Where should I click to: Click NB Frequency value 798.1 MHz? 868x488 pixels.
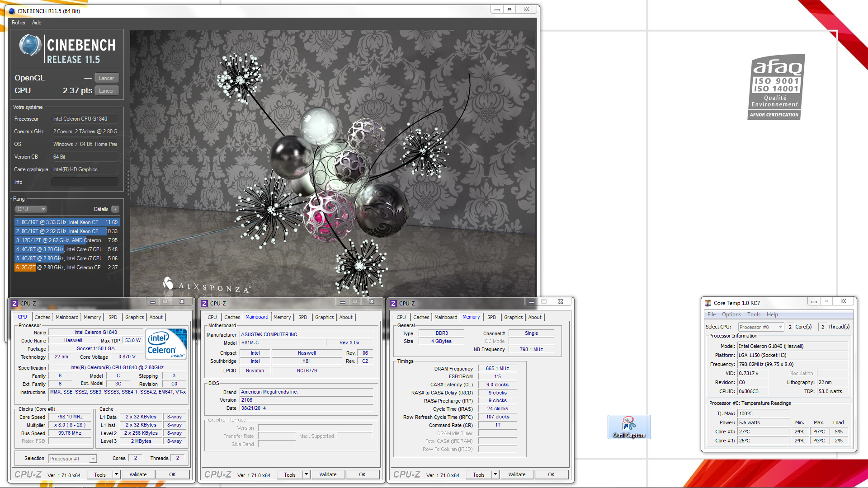click(531, 350)
